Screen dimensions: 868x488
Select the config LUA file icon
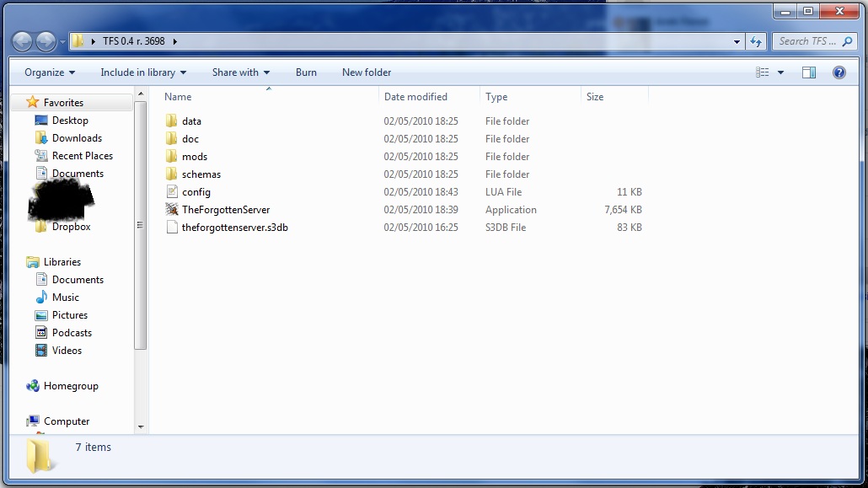[x=172, y=192]
